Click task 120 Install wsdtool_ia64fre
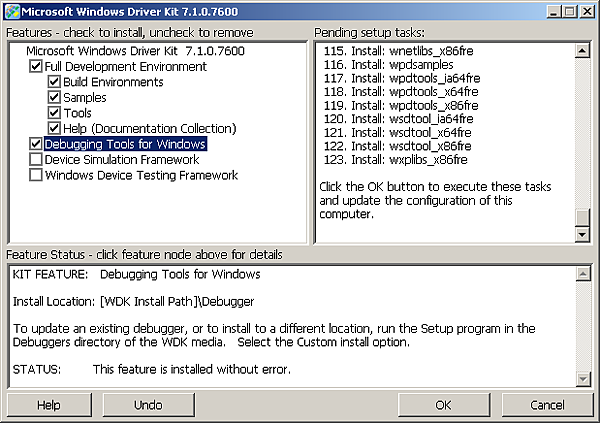 398,119
